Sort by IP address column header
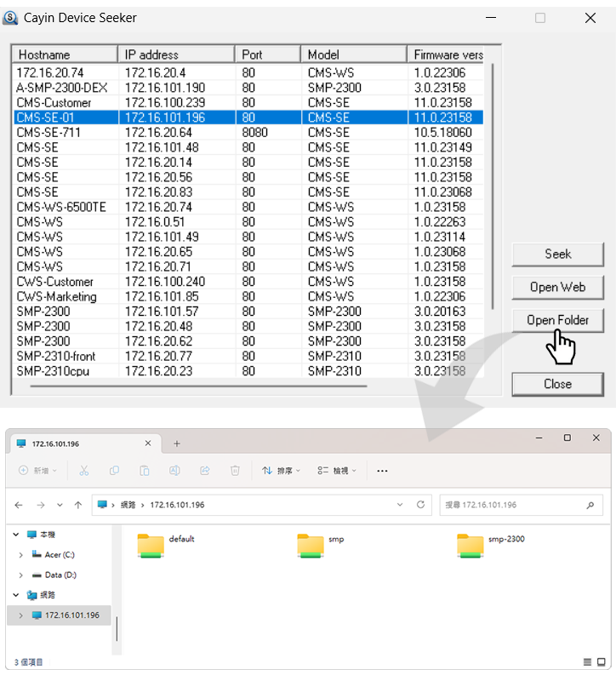This screenshot has width=616, height=681. tap(176, 54)
